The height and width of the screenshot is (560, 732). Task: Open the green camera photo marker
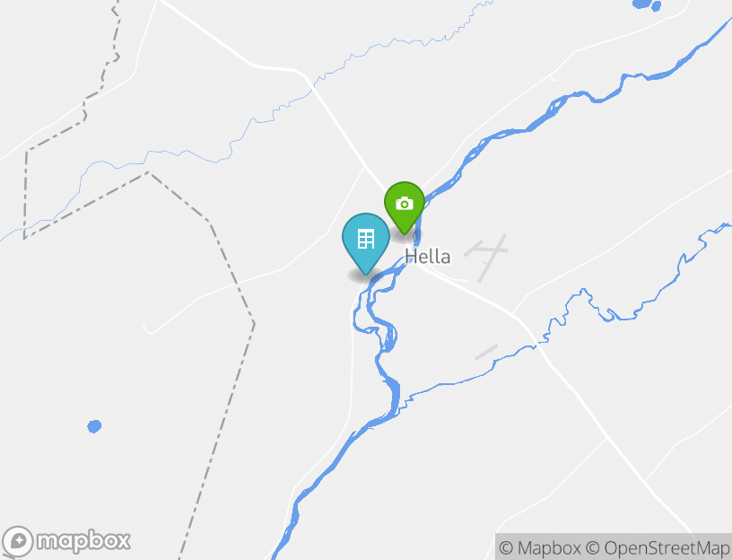click(x=405, y=207)
